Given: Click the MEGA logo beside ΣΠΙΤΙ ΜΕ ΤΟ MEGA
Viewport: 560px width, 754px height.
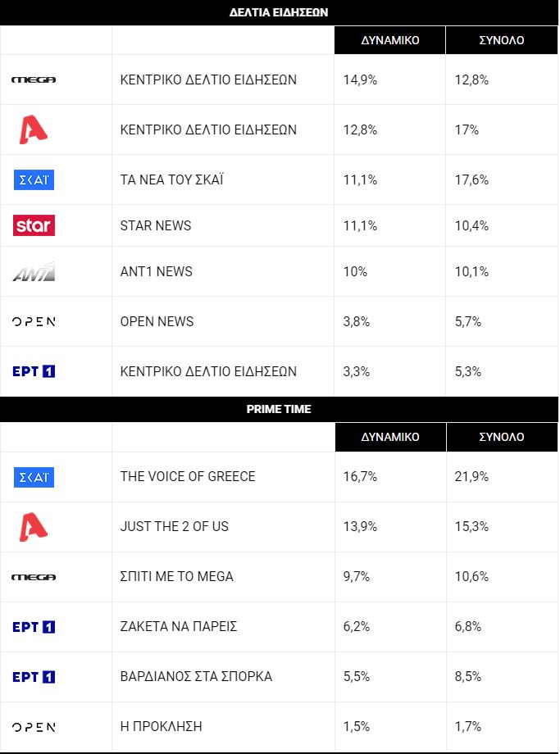Looking at the screenshot, I should (34, 577).
